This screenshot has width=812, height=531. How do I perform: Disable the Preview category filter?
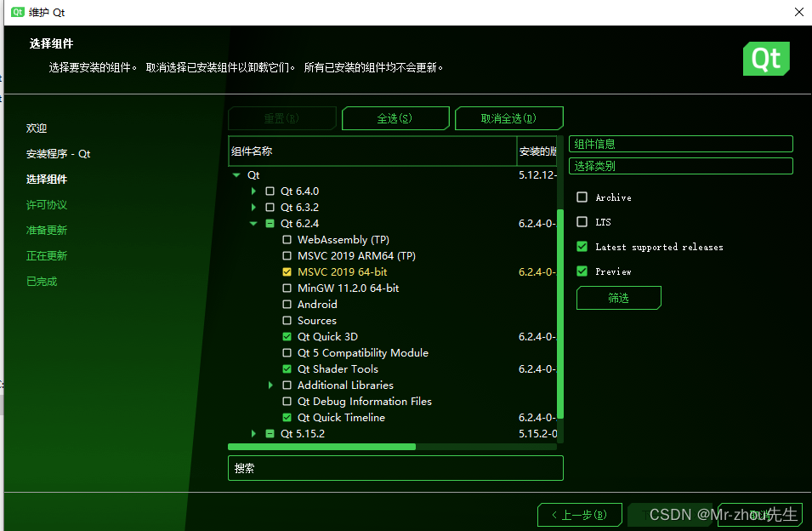(x=582, y=271)
